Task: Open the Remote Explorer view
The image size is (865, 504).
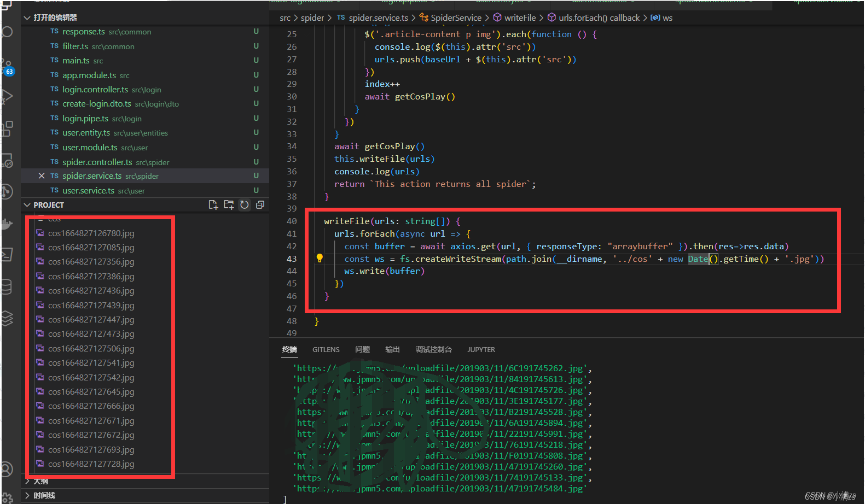Action: click(7, 161)
